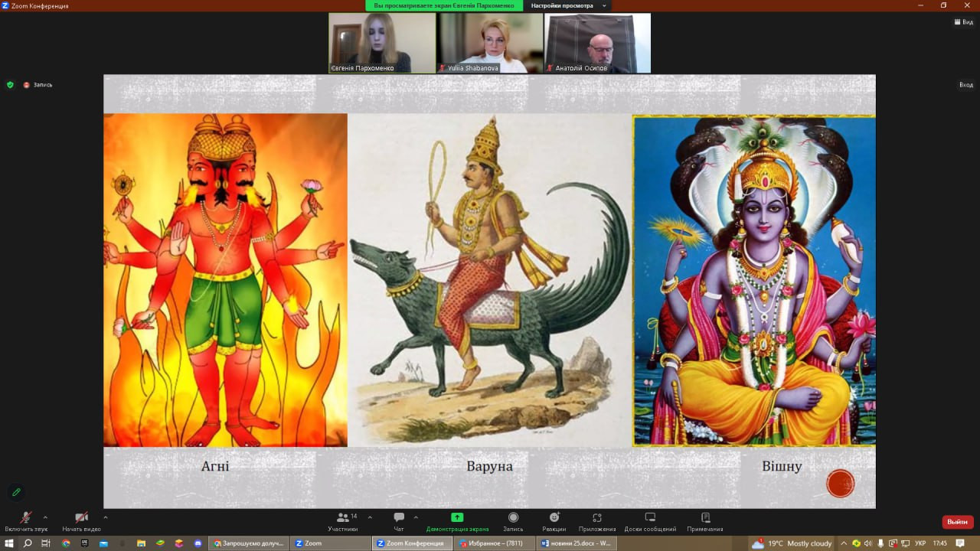Viewport: 980px width, 551px height.
Task: Open the Чат chat panel
Action: [399, 521]
